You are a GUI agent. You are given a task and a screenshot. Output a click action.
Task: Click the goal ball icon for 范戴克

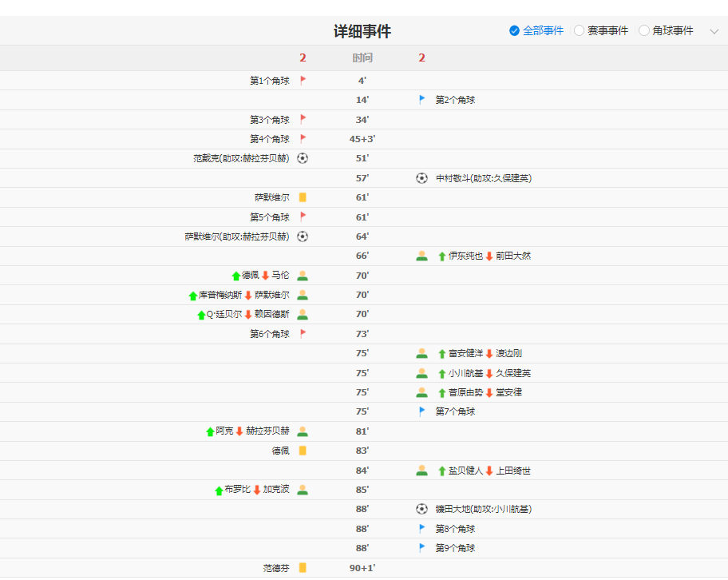click(x=303, y=158)
